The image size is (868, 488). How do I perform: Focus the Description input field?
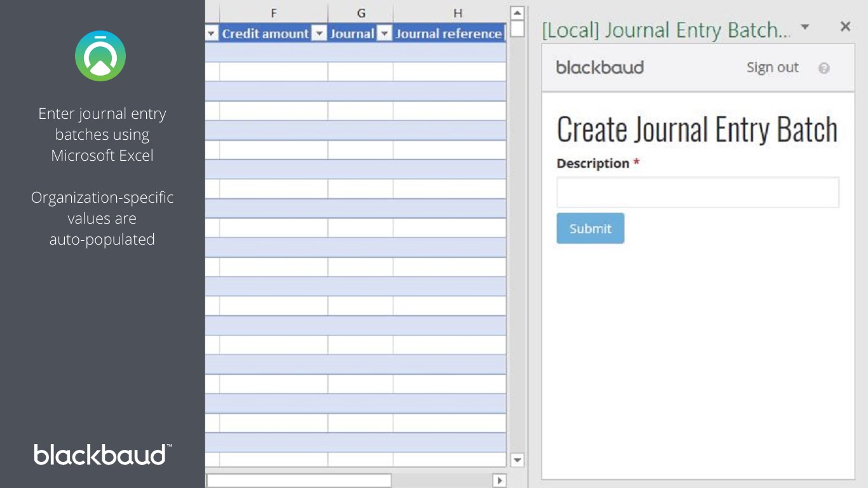click(698, 193)
